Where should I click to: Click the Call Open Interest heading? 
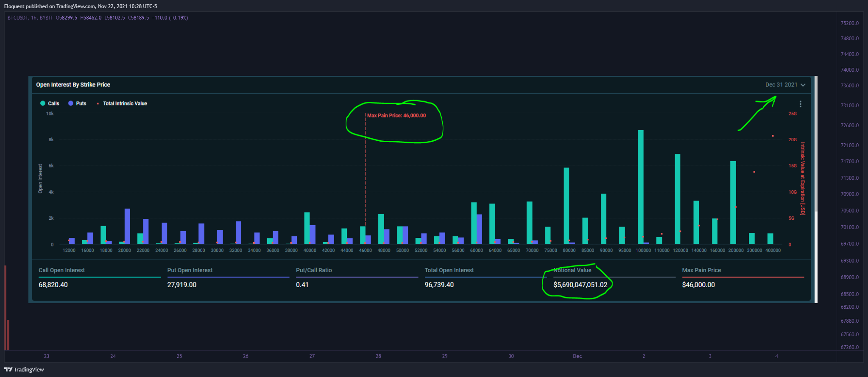[61, 270]
